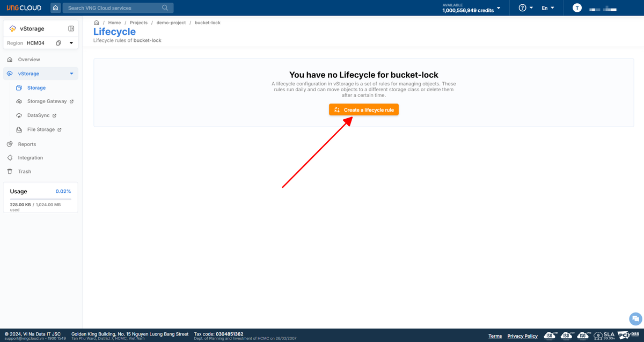Open the En language dropdown

pyautogui.click(x=547, y=8)
